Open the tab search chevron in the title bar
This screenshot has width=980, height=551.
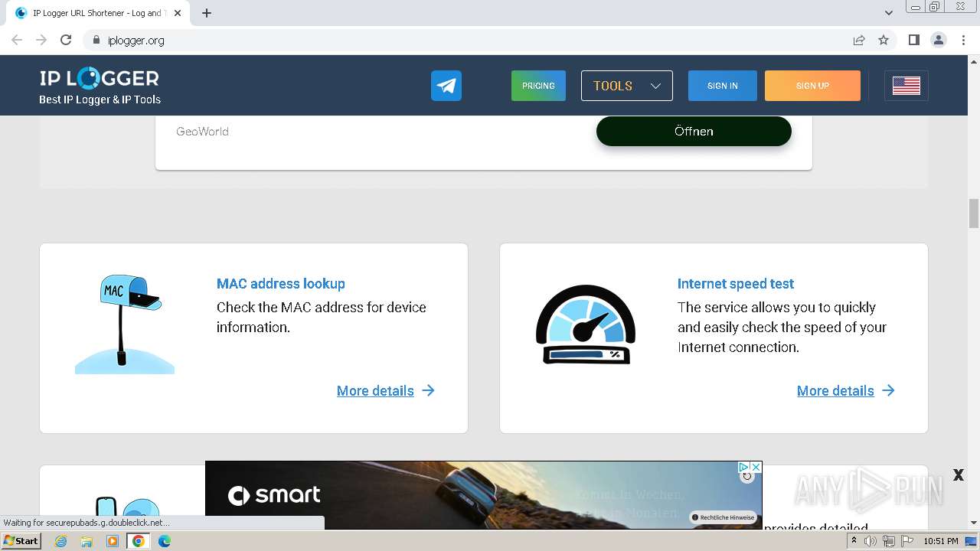click(x=889, y=13)
